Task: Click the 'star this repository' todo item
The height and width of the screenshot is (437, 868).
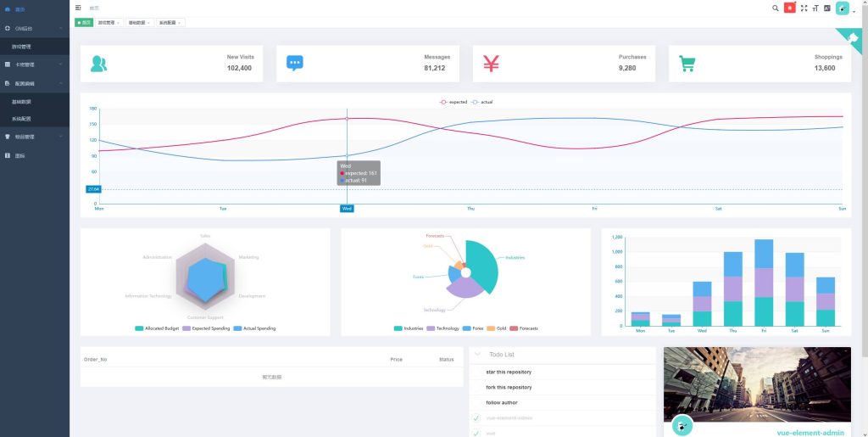Action: coord(509,372)
